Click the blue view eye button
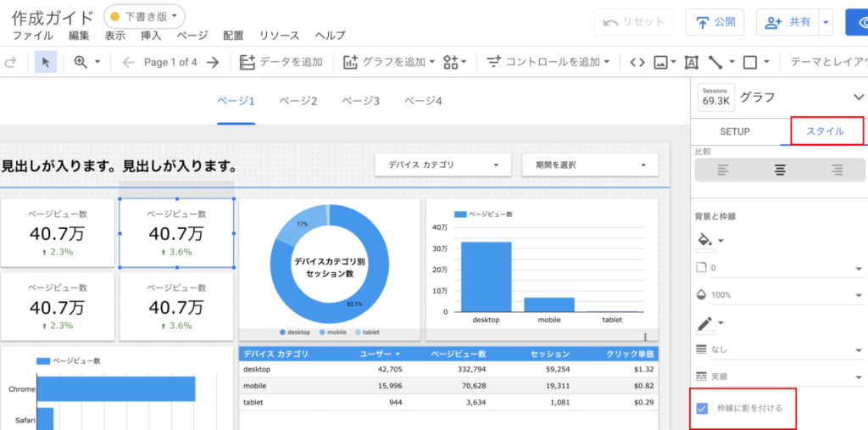 tap(860, 22)
